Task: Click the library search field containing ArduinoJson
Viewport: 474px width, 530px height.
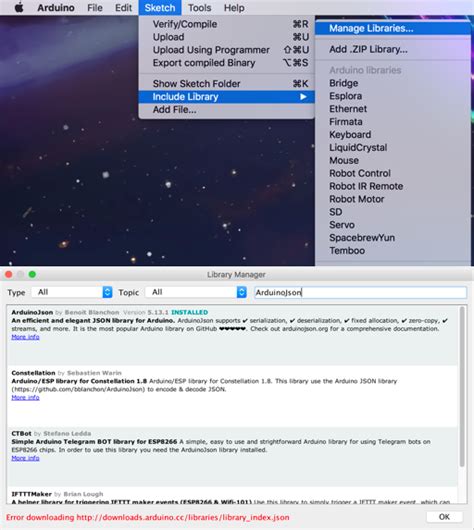Action: pyautogui.click(x=360, y=292)
